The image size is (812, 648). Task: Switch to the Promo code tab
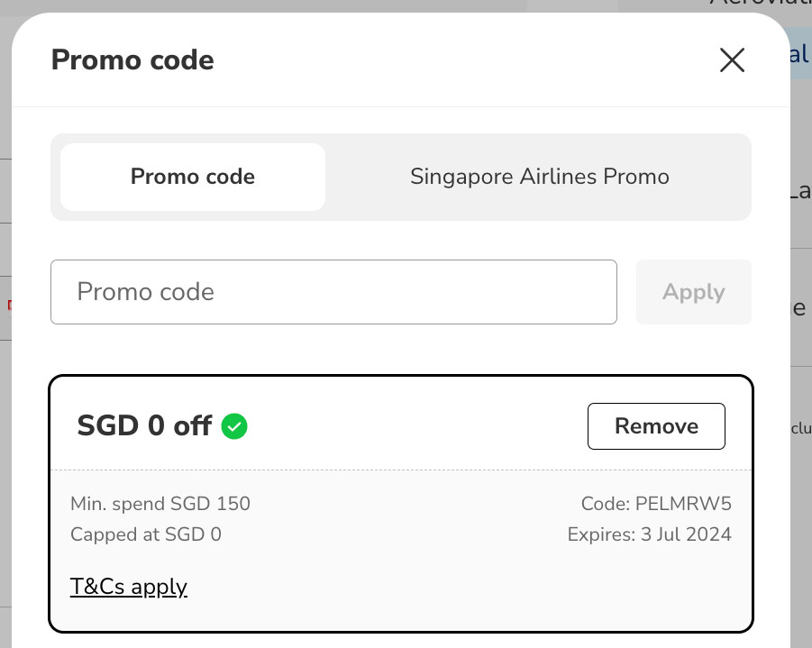tap(193, 177)
